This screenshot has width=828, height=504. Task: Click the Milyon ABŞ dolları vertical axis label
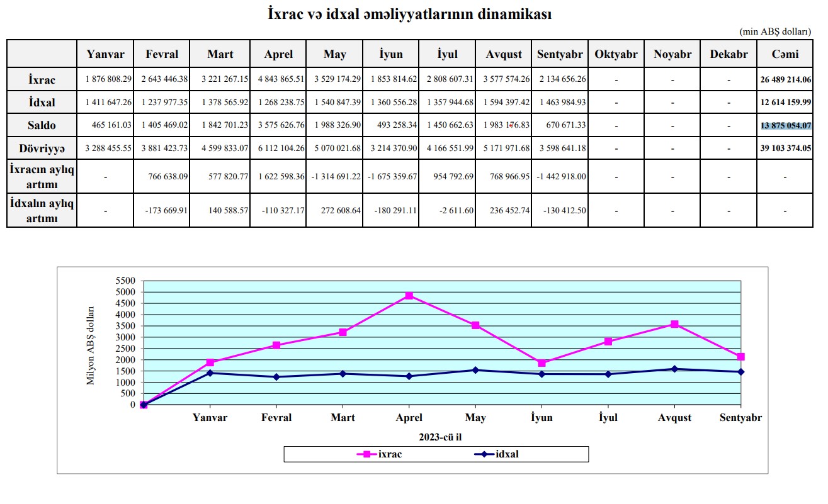tap(91, 345)
